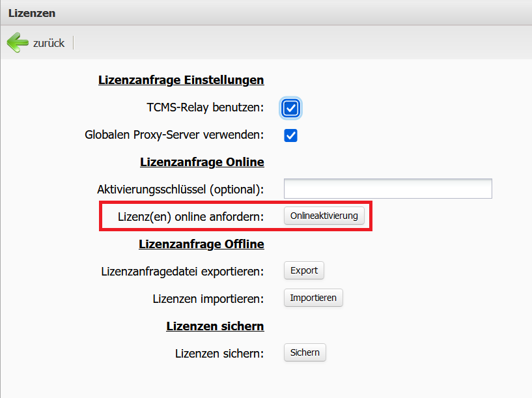The image size is (532, 398).
Task: Click the Importieren button
Action: tap(313, 298)
